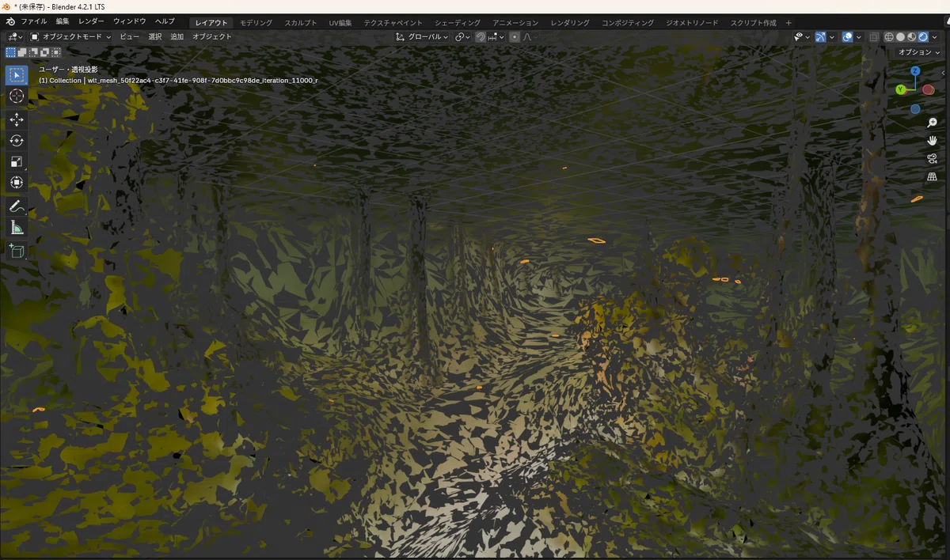Screen dimensions: 950x560
Task: Open object type visibility dropdown
Action: [803, 37]
